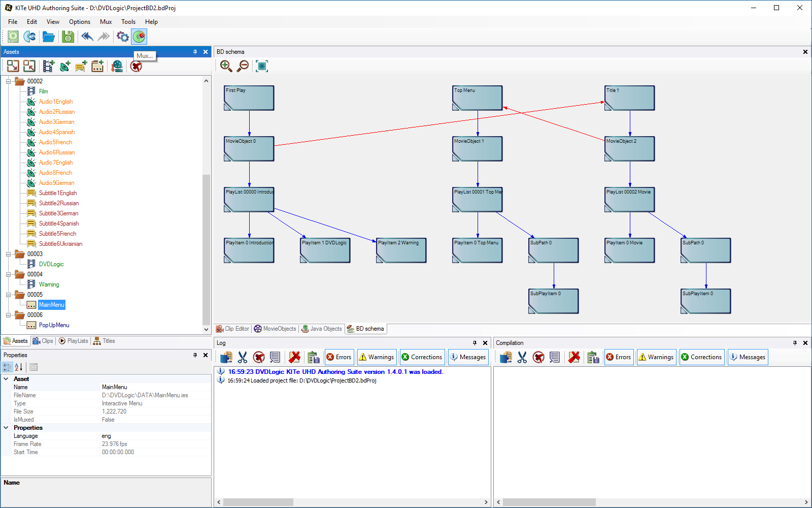The height and width of the screenshot is (508, 812).
Task: Toggle the Errors filter in Log panel
Action: [339, 357]
